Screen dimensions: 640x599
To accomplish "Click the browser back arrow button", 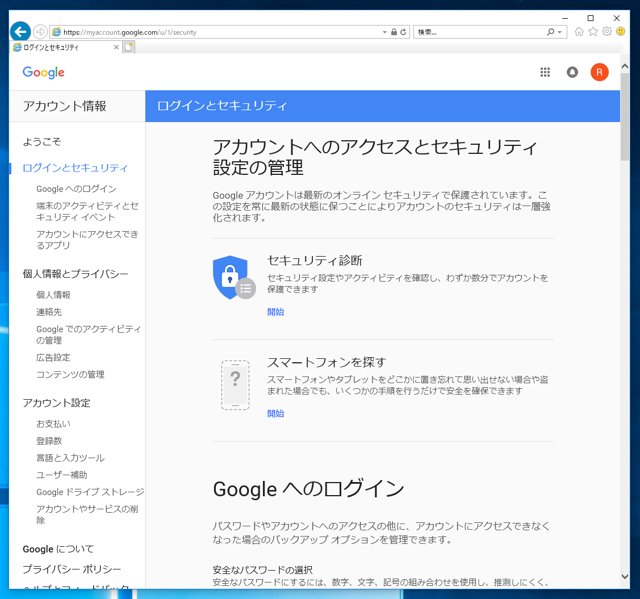I will coord(20,31).
